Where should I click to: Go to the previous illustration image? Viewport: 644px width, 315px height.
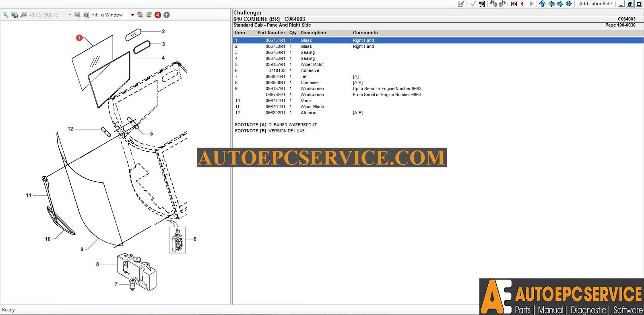[23, 15]
